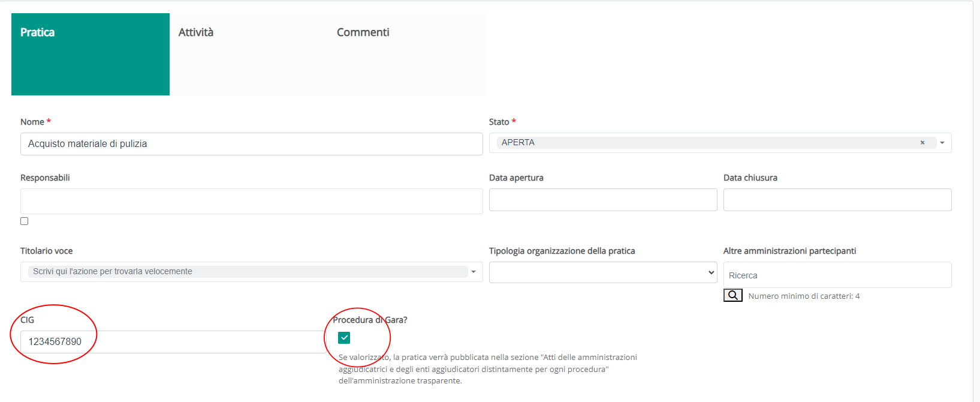Open the Titolario voce dropdown arrow

coord(474,272)
